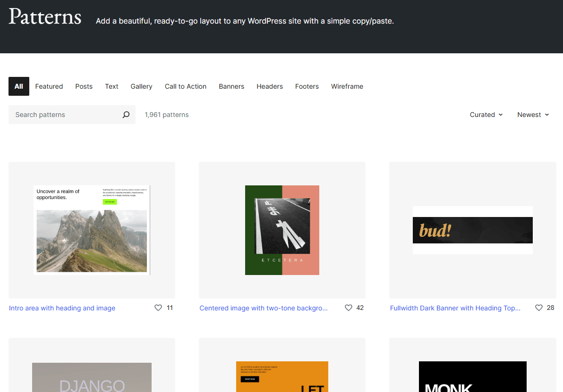Image resolution: width=563 pixels, height=392 pixels.
Task: Select the Headers category filter
Action: (270, 86)
